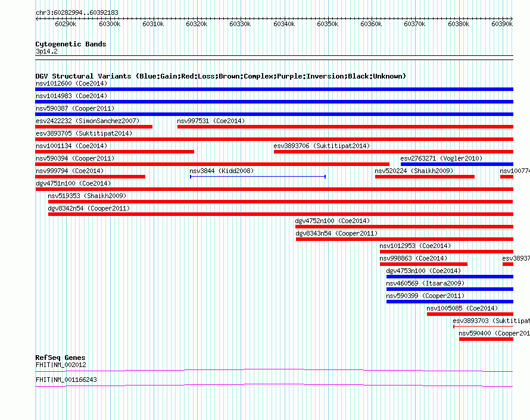Click the blue bar under nsv460569
530x420 pixels.
(450, 289)
